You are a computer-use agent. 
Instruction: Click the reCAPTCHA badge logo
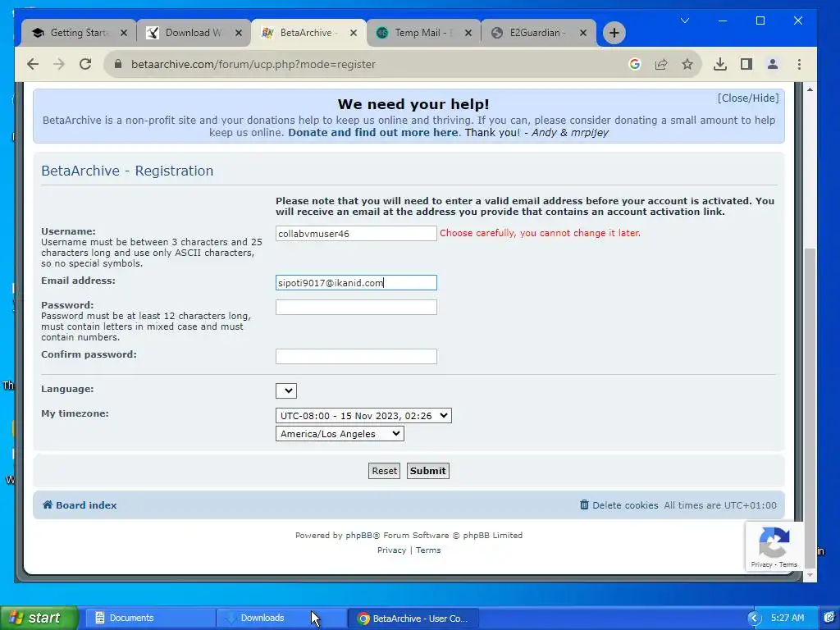click(x=774, y=543)
